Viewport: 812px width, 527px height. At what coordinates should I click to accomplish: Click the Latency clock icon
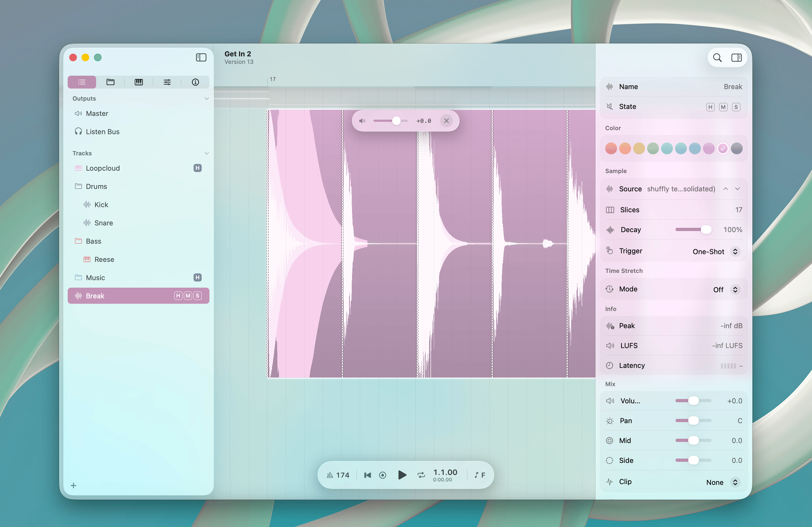(609, 365)
